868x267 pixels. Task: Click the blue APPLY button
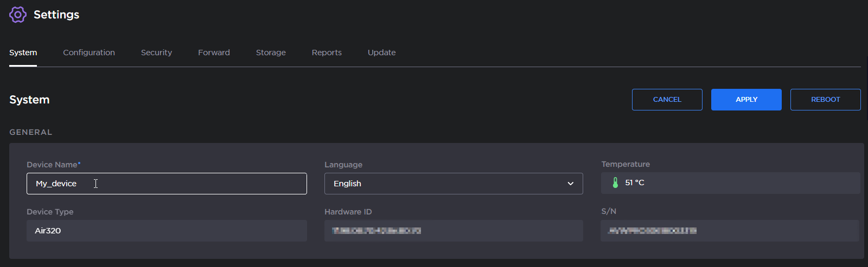click(746, 100)
